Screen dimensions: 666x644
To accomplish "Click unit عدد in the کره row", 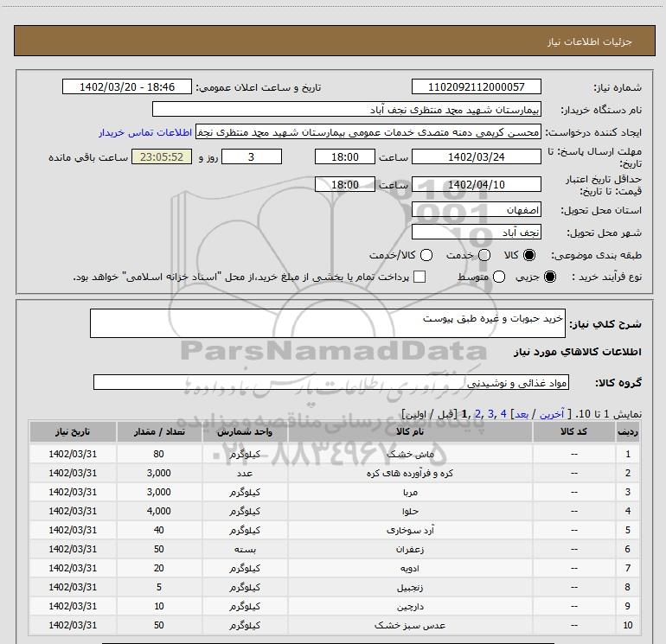I will 245,473.
